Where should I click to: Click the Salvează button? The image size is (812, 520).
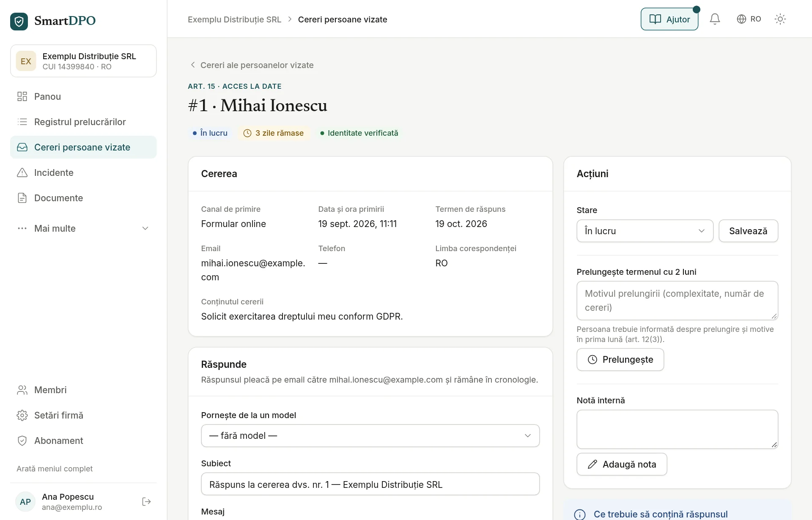click(x=748, y=231)
